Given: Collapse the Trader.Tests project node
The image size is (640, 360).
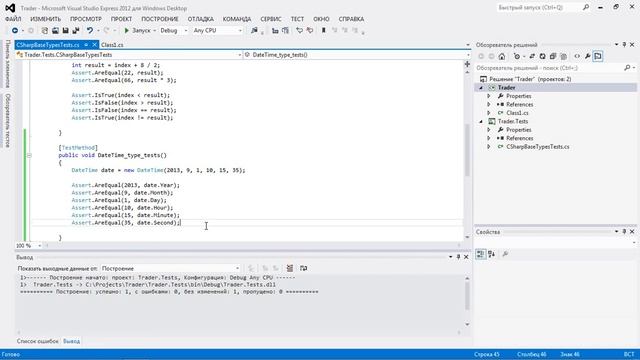Looking at the screenshot, I should 481,121.
